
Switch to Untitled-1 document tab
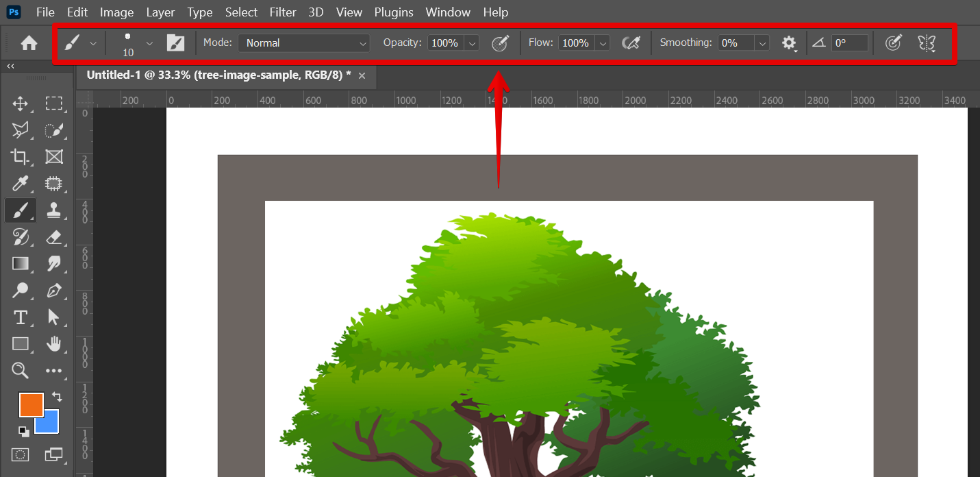[218, 75]
